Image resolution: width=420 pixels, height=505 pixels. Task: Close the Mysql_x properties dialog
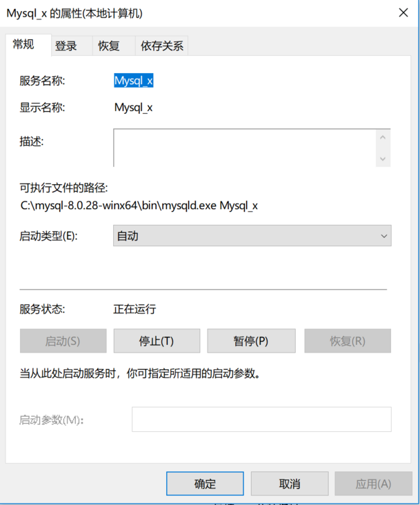403,13
